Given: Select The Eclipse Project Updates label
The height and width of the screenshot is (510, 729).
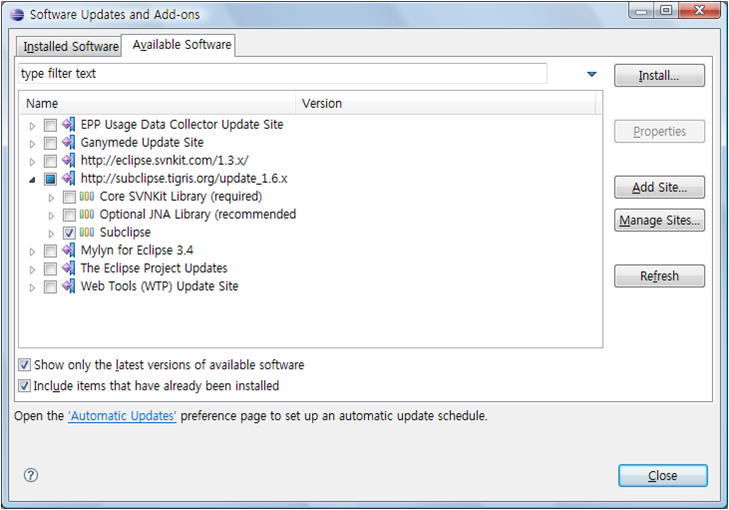Looking at the screenshot, I should coord(154,268).
